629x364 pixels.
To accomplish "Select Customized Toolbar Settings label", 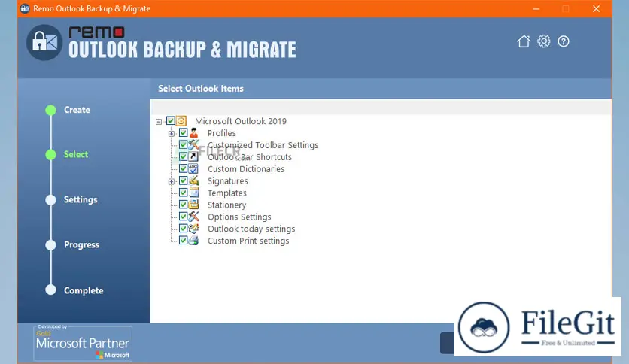I will click(x=263, y=145).
